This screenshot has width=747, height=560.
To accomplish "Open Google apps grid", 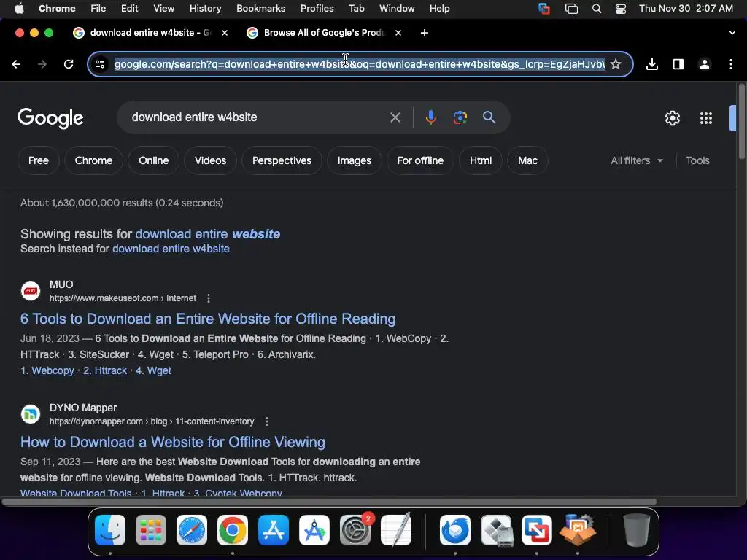I will coord(706,117).
